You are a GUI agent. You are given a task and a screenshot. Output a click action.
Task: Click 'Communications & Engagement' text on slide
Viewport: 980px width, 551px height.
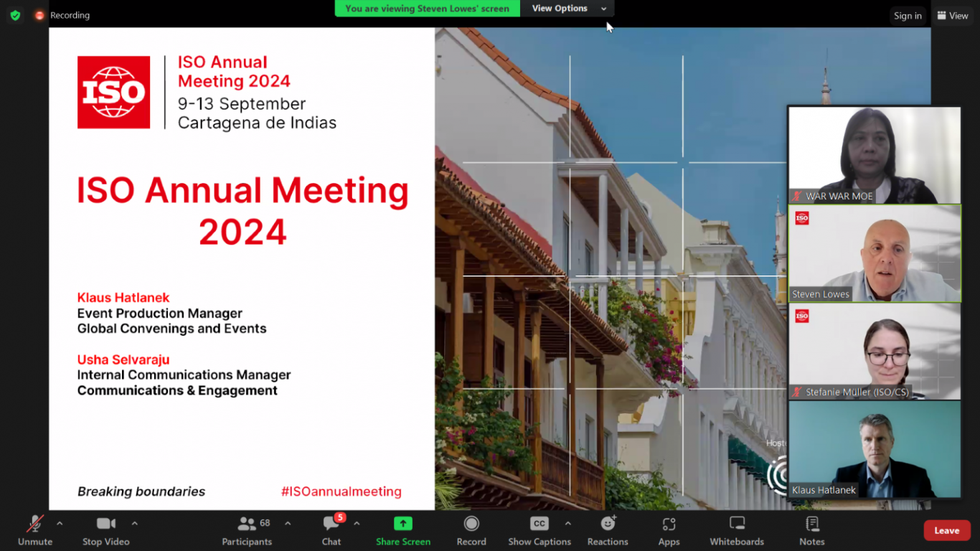[177, 390]
